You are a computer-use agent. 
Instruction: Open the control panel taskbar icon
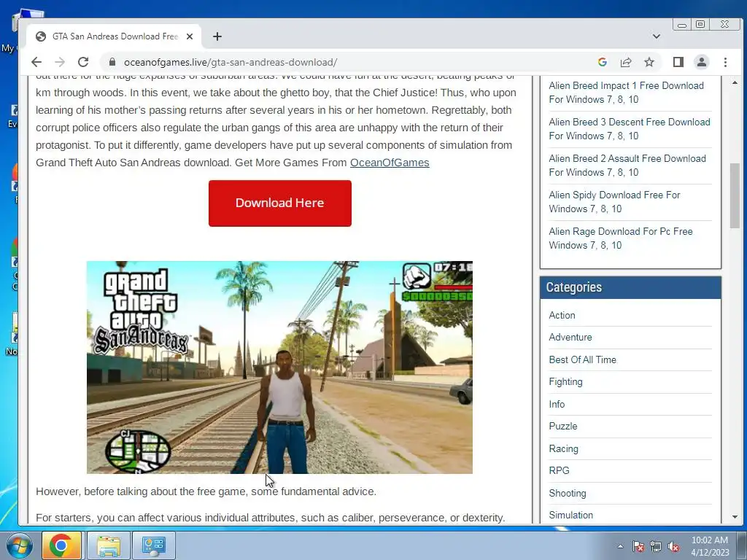pos(153,545)
